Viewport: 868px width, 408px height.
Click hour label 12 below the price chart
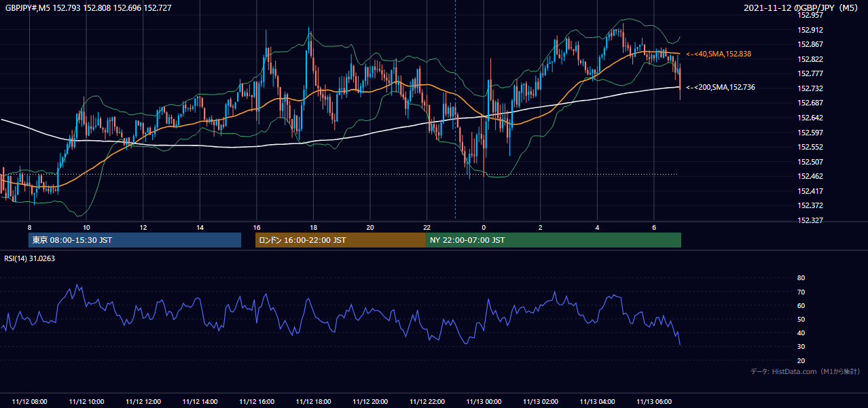click(143, 227)
